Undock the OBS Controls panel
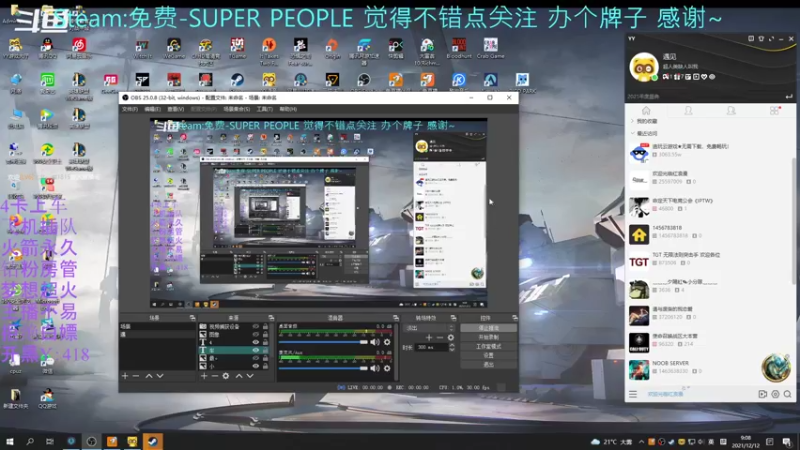This screenshot has height=450, width=800. coord(515,318)
